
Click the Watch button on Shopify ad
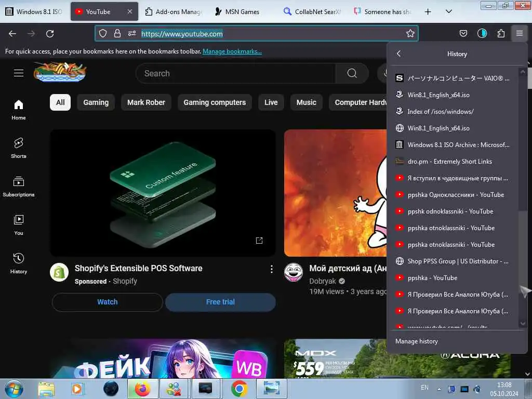108,302
